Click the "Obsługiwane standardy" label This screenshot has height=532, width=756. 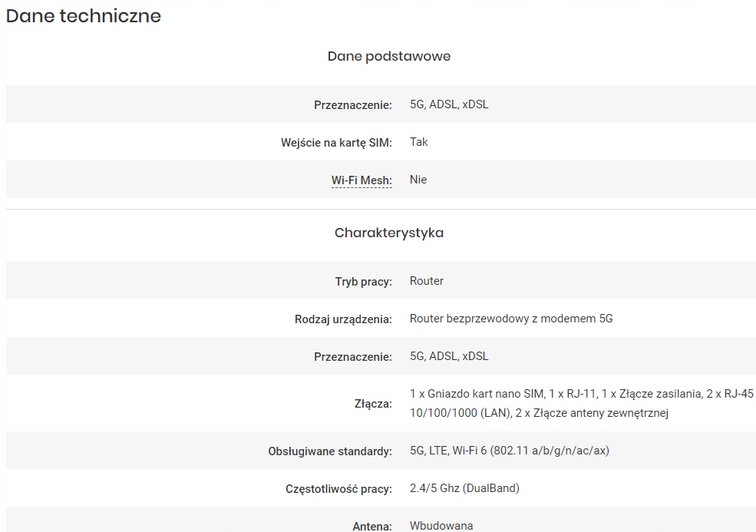tap(330, 451)
